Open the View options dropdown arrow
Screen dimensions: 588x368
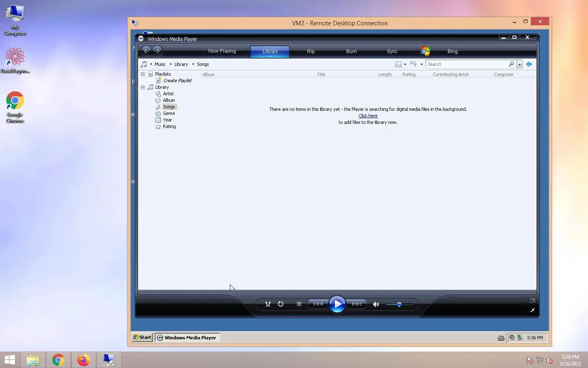421,64
